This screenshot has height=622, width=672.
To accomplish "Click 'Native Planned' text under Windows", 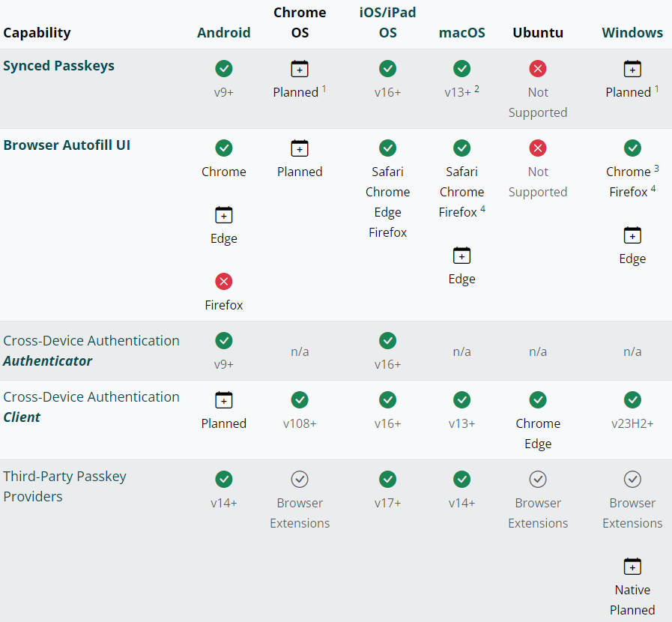I will click(x=632, y=600).
